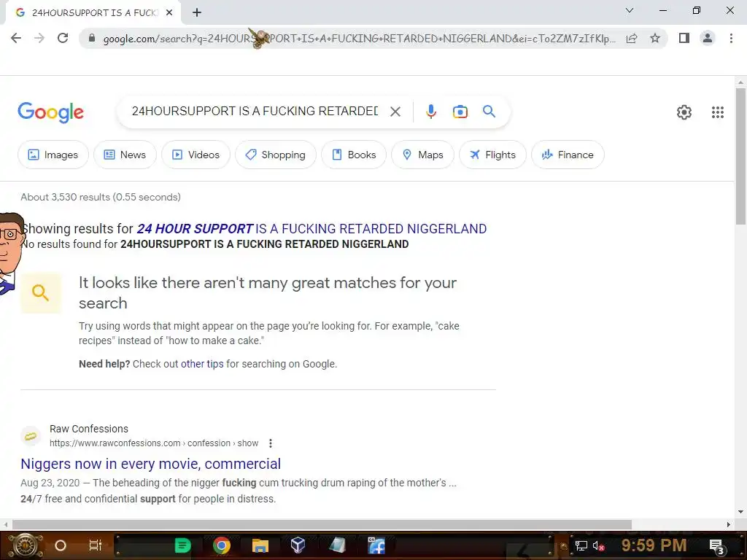Viewport: 747px width, 560px height.
Task: Start a voice search with the microphone
Action: click(430, 112)
